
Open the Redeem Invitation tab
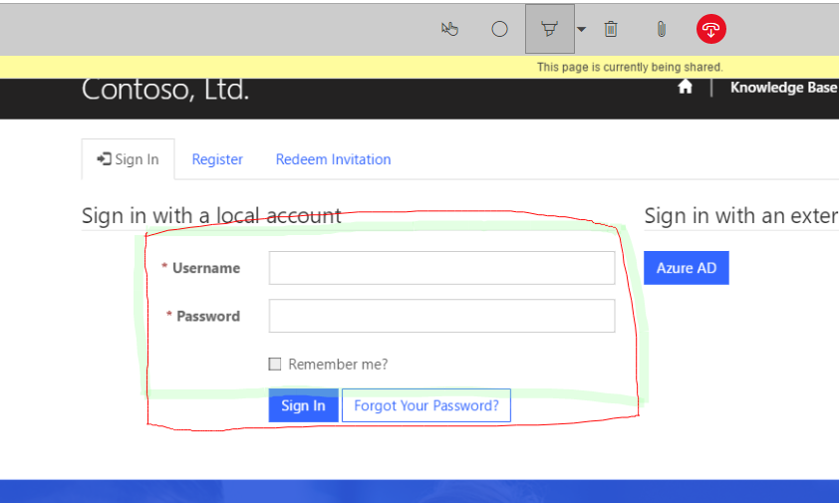point(333,159)
